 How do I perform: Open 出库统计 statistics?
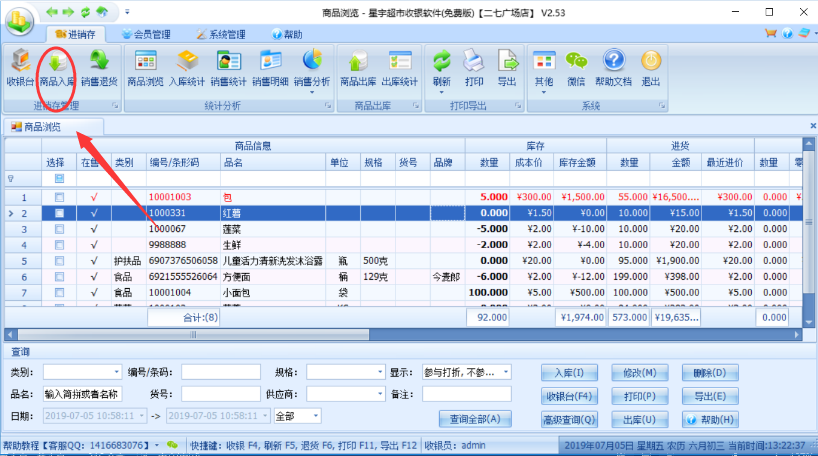pos(400,68)
